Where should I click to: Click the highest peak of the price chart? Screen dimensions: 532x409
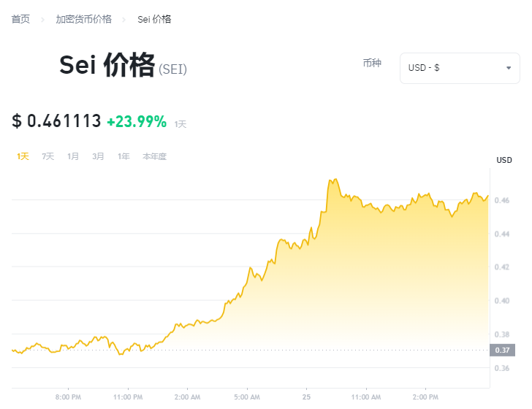[332, 179]
